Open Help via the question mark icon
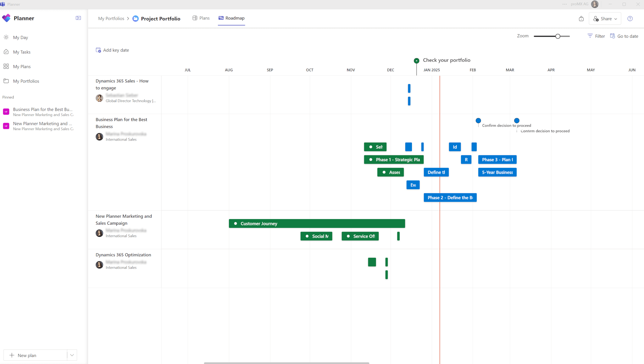The height and width of the screenshot is (364, 644). click(x=630, y=19)
